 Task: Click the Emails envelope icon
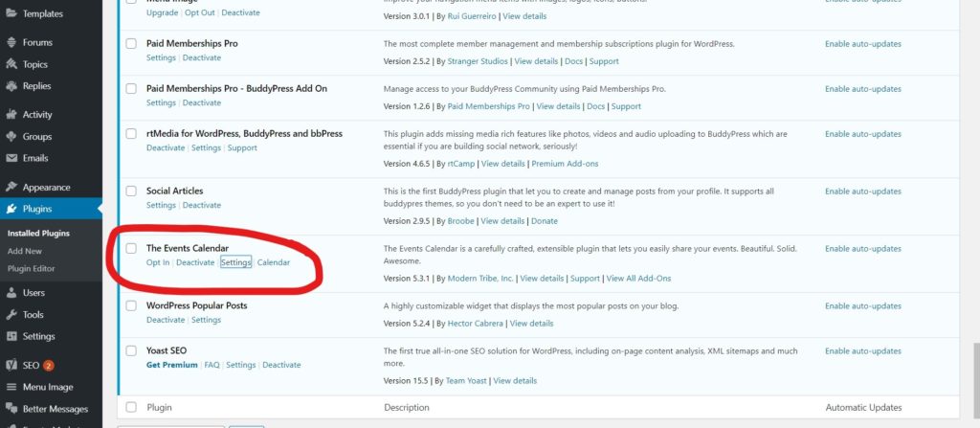tap(11, 158)
